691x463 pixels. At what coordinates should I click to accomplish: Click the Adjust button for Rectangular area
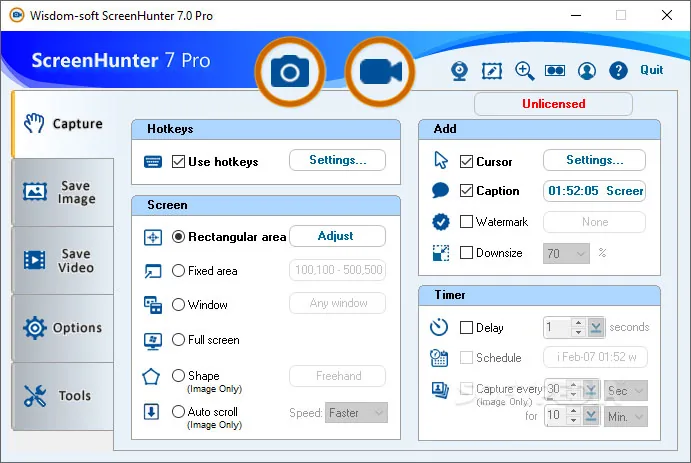click(337, 236)
